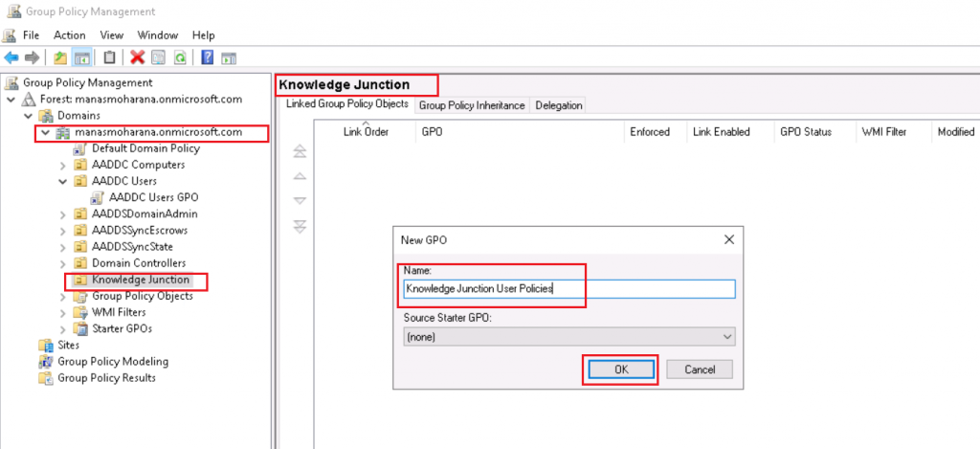
Task: Move link to bottom with double down arrow
Action: coord(300,226)
